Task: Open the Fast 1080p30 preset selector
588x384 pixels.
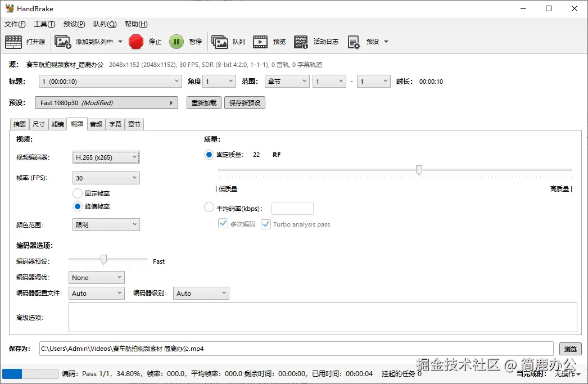Action: point(106,103)
